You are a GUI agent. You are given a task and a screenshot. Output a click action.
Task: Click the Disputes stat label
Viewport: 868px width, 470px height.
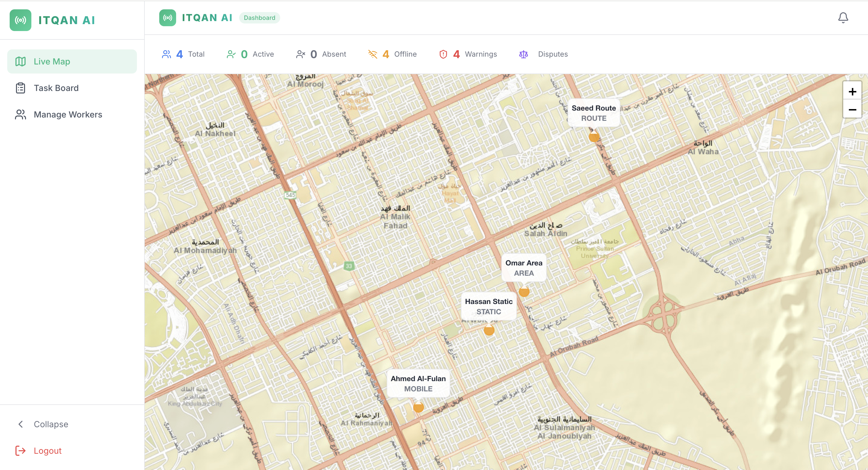tap(553, 54)
